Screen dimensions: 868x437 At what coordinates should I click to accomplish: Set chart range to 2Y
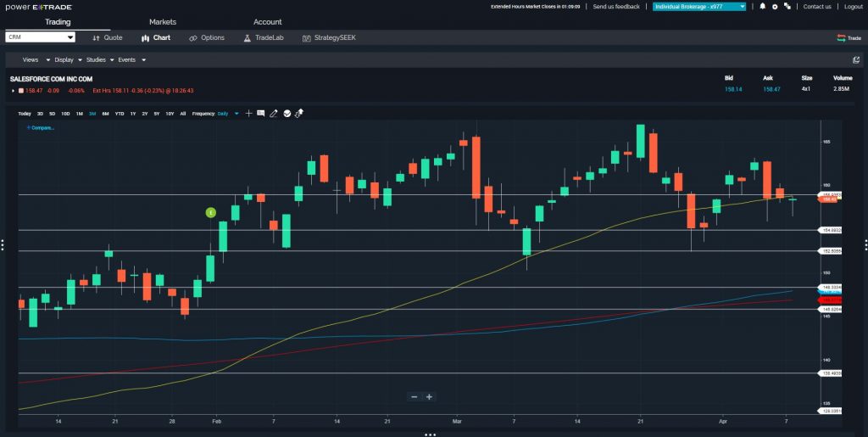[144, 114]
